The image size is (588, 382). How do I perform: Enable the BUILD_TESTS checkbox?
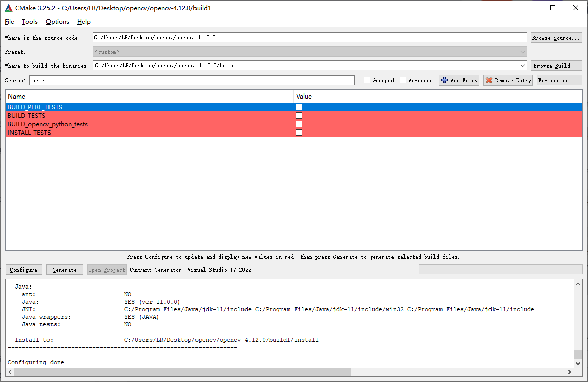point(299,116)
